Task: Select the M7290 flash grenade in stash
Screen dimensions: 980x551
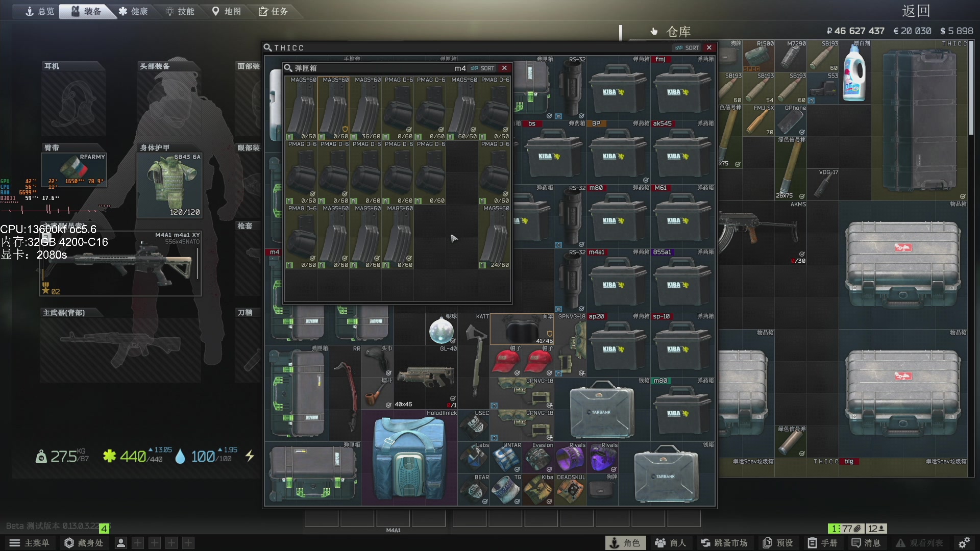Action: click(x=791, y=56)
